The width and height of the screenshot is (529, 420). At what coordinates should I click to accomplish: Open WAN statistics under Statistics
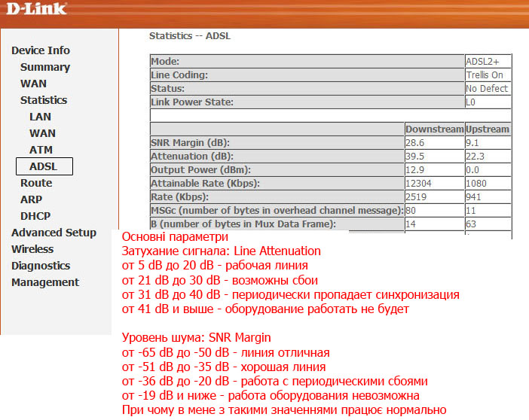tap(42, 133)
